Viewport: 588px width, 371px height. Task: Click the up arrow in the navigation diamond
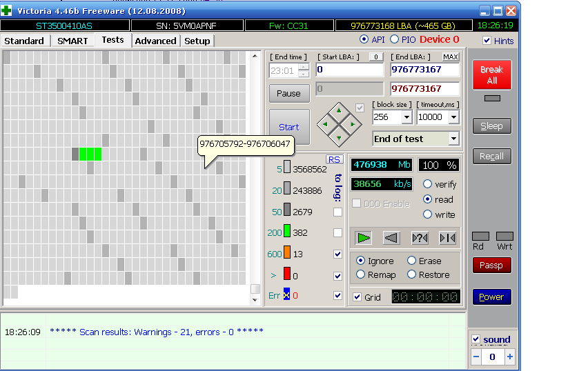[x=338, y=110]
